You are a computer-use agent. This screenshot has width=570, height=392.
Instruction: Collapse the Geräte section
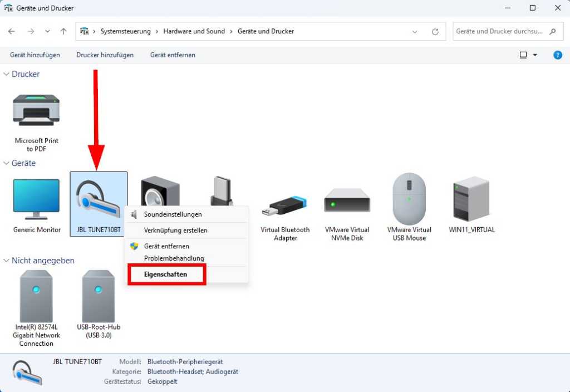6,163
